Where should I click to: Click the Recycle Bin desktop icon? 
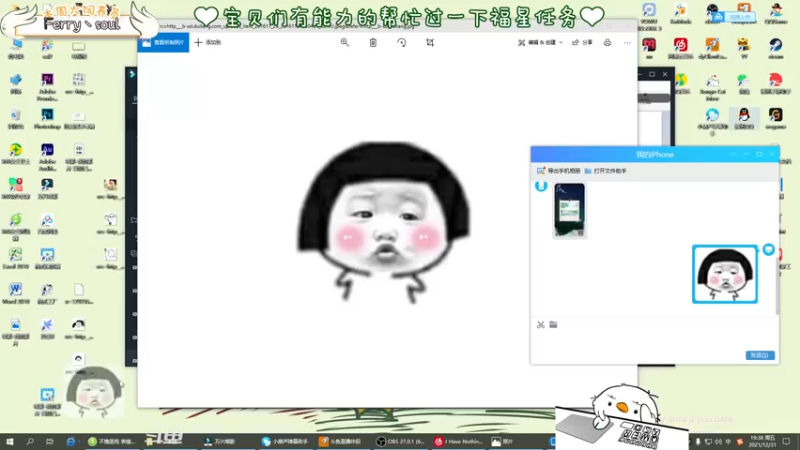pos(15,118)
